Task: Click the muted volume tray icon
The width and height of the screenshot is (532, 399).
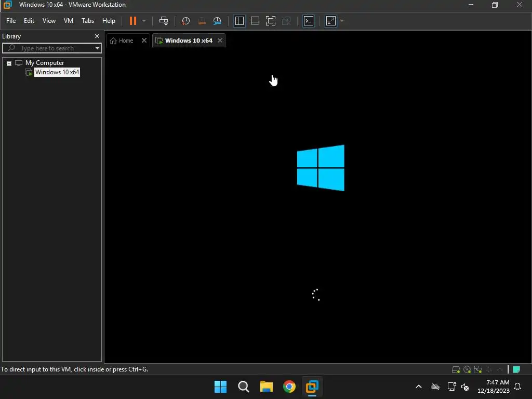Action: [x=465, y=387]
